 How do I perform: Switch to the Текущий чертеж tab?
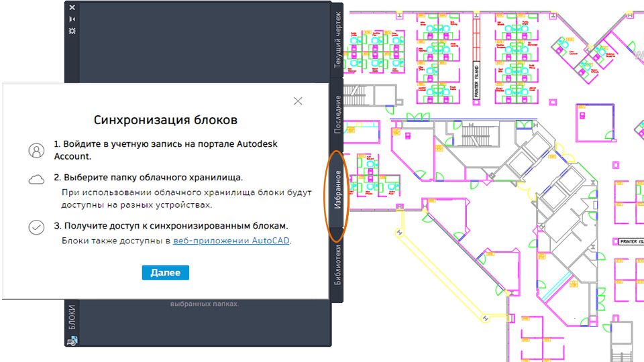[337, 40]
